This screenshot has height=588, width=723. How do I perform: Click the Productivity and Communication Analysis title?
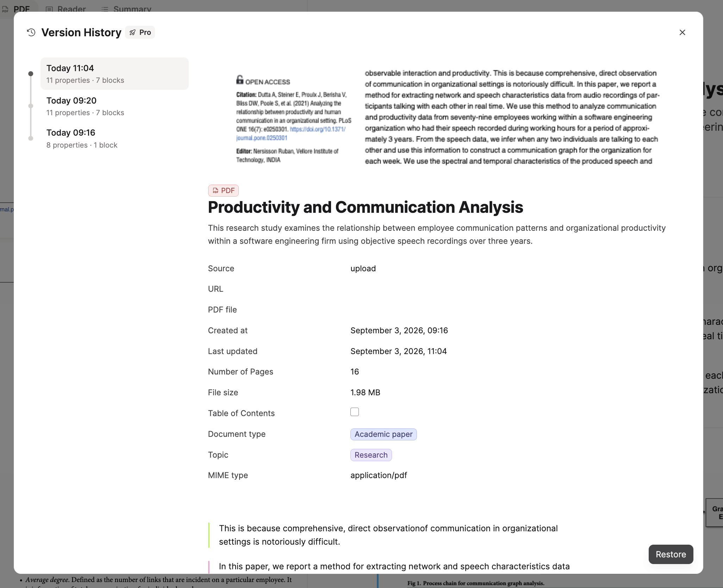(x=365, y=207)
